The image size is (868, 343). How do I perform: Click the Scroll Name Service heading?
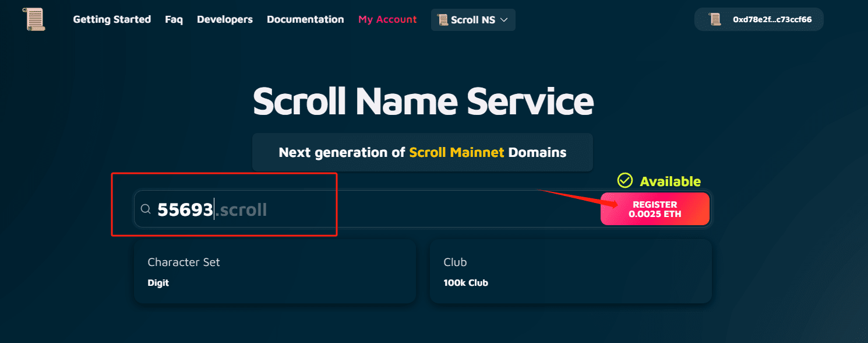(x=423, y=101)
